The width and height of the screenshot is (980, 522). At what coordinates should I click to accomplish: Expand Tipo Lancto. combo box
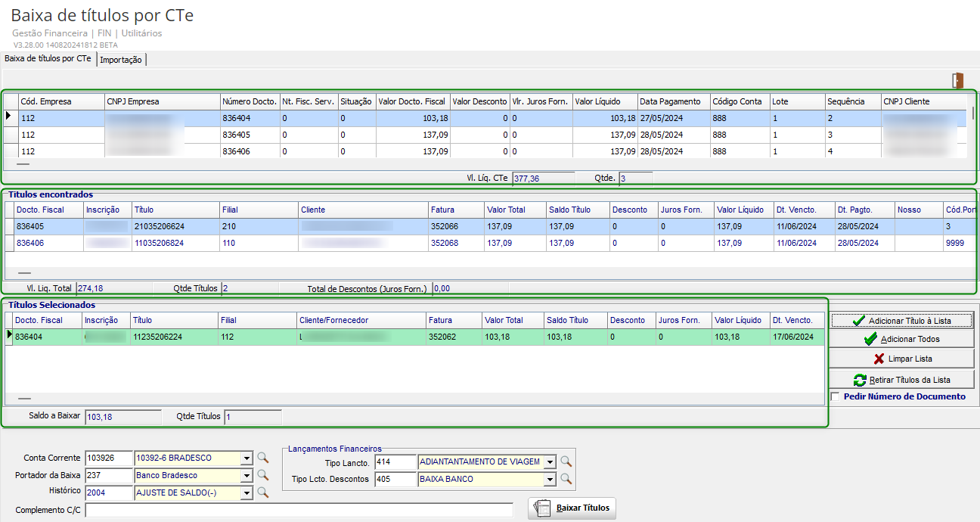point(550,461)
